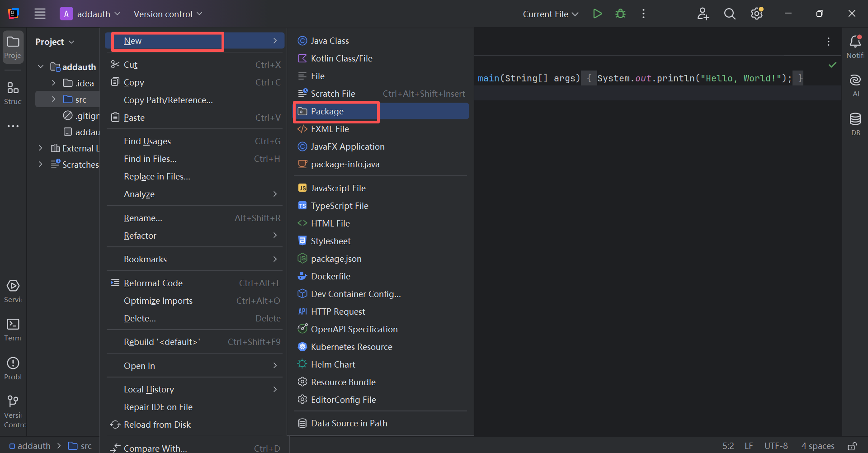Open the Services tool window
The image size is (868, 453).
click(13, 291)
